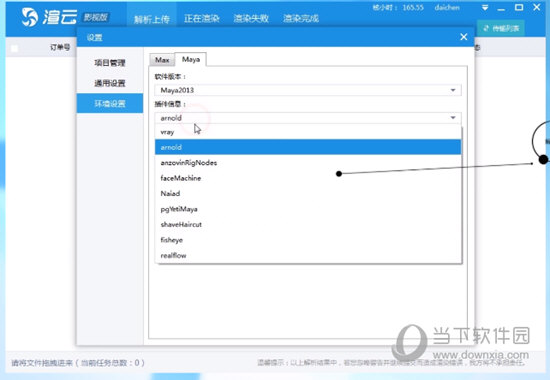Collapse the arnold plugin dropdown
The width and height of the screenshot is (550, 380).
308,118
